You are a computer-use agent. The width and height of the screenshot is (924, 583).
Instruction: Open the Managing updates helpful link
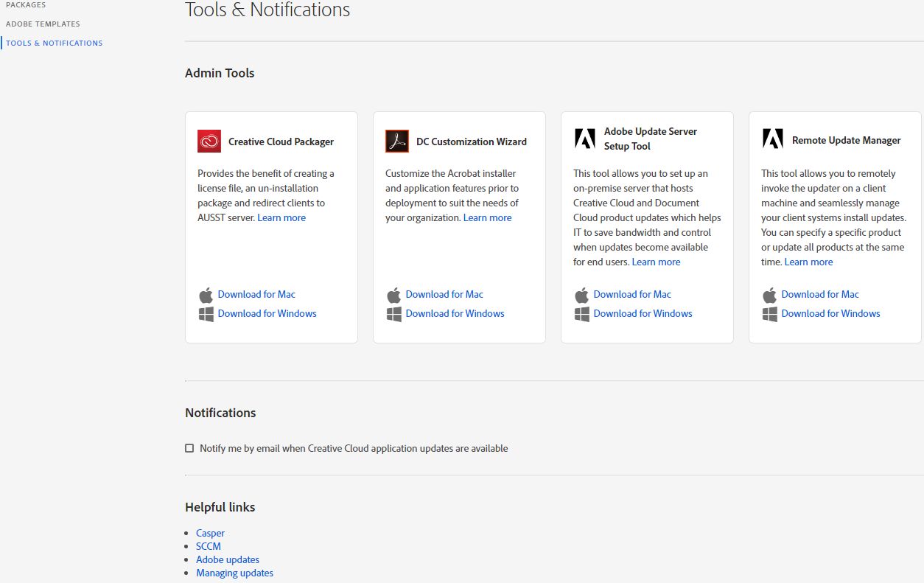(234, 573)
